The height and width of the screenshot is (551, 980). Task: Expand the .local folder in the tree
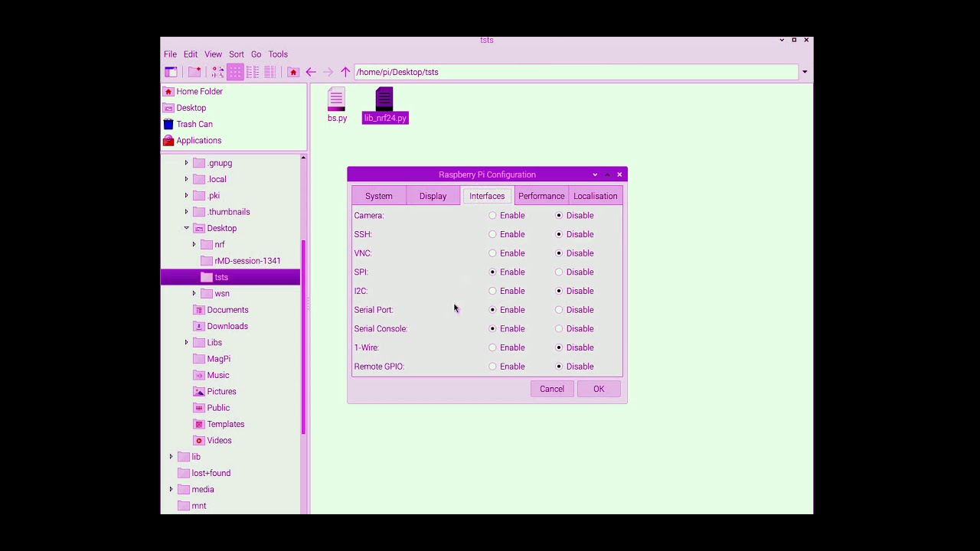pos(186,179)
